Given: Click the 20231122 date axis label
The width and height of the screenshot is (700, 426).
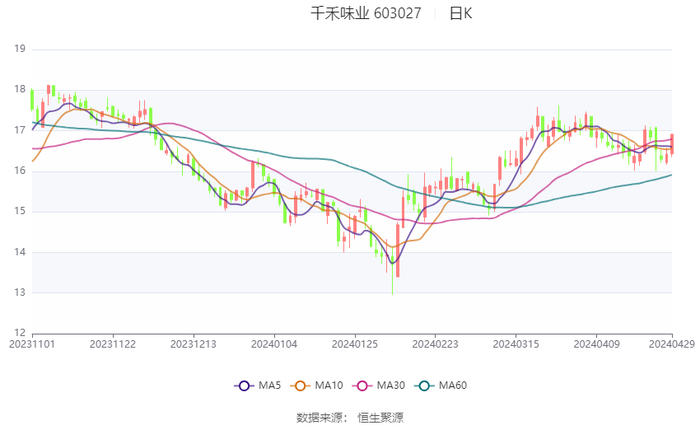Looking at the screenshot, I should (112, 344).
